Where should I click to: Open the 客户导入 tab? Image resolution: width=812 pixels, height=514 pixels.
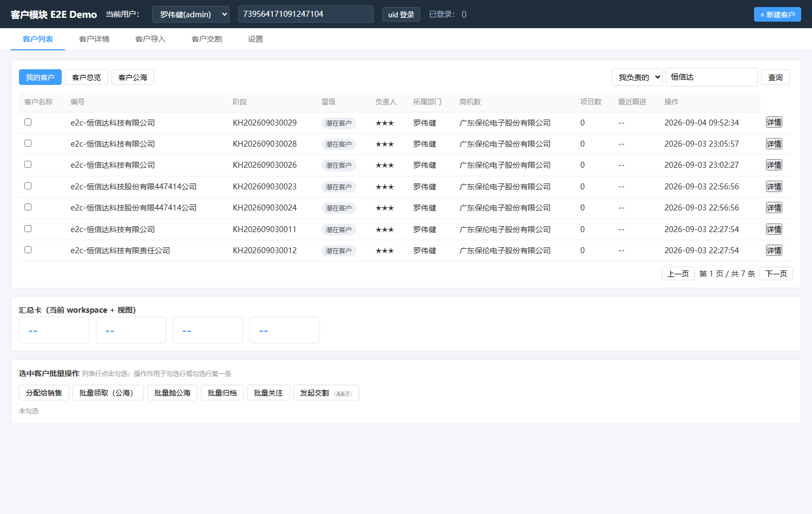pyautogui.click(x=150, y=39)
